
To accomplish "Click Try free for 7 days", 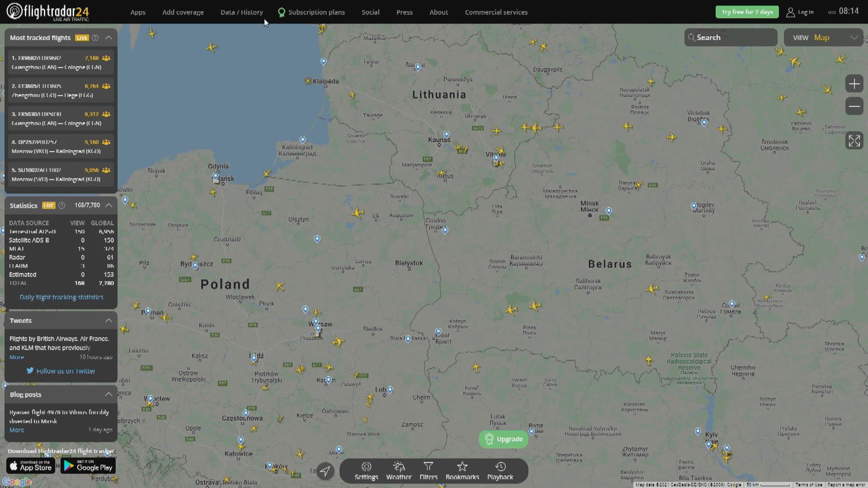I will pyautogui.click(x=747, y=12).
